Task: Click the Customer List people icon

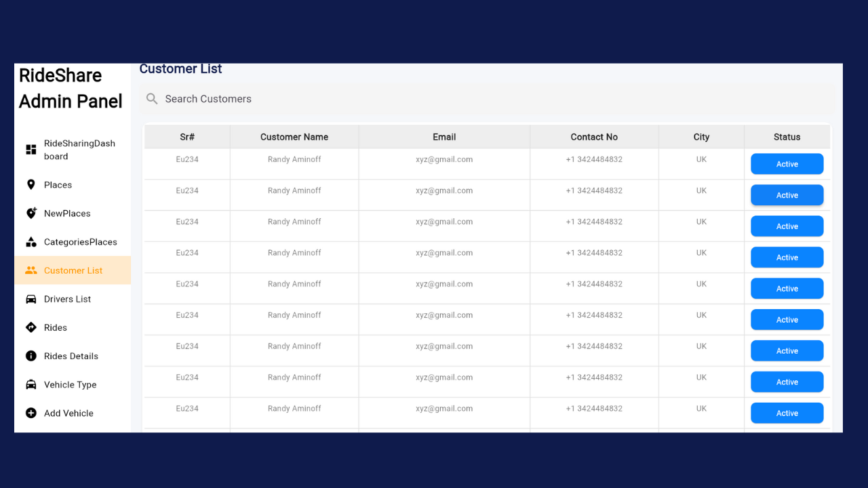Action: point(31,270)
